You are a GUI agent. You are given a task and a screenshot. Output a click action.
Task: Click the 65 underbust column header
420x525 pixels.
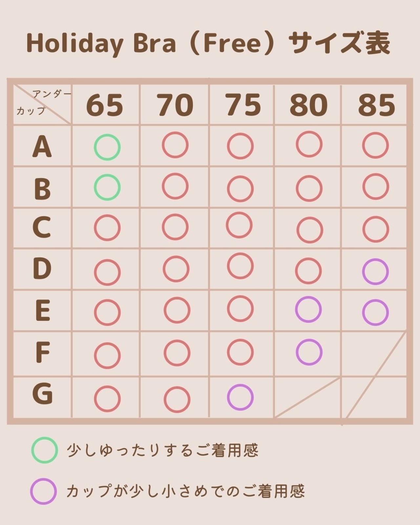click(x=105, y=105)
